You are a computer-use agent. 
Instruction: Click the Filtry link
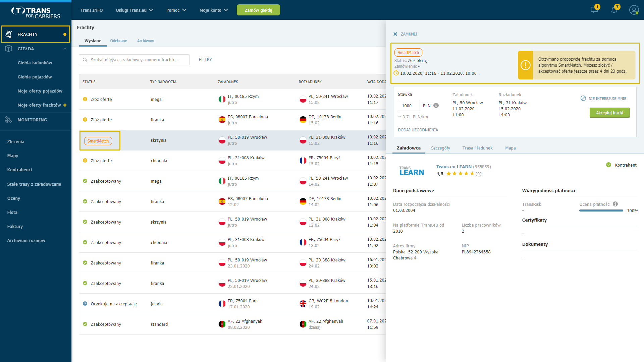point(205,60)
